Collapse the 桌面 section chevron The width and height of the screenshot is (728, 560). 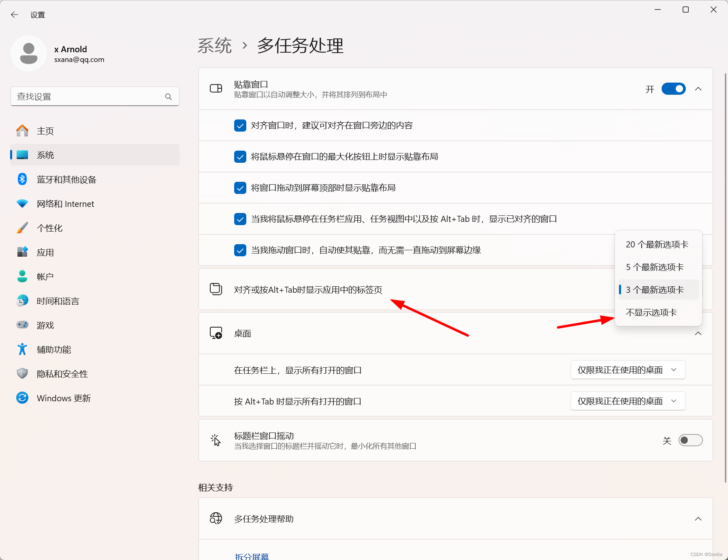698,333
